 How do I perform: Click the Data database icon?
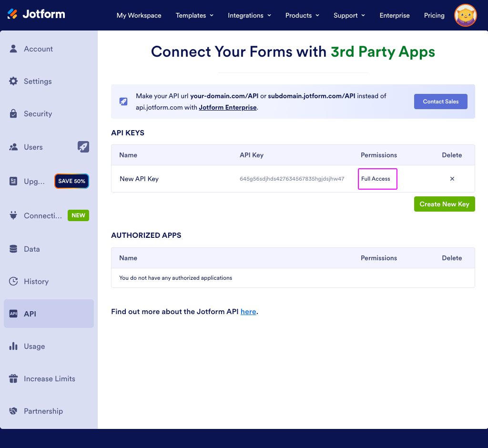click(x=13, y=249)
